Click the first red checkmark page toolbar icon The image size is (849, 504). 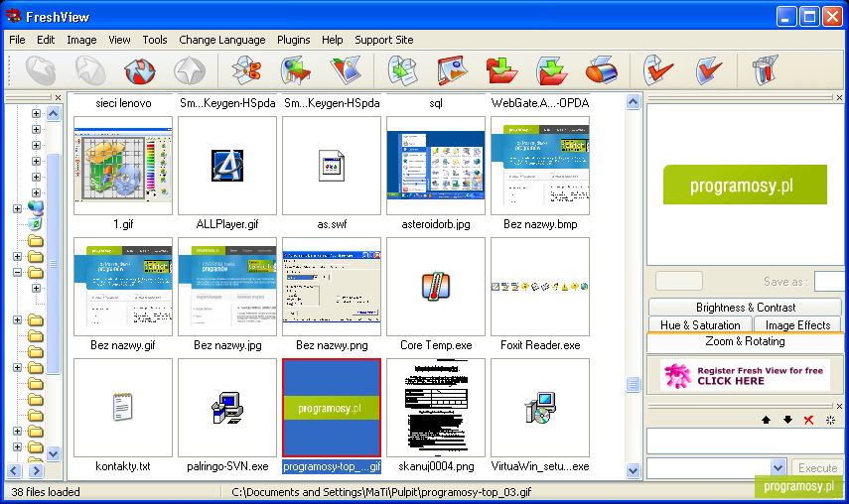pos(658,70)
